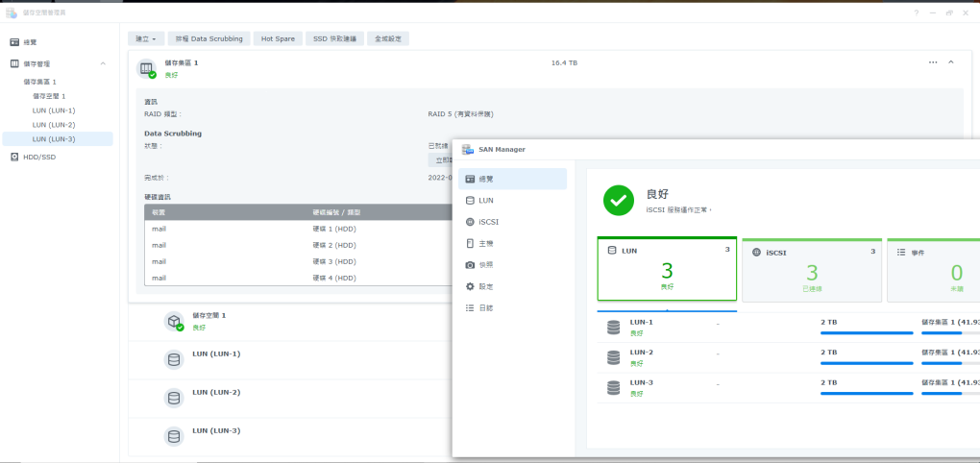The width and height of the screenshot is (980, 463).
Task: Click the SSD 快取建議 button
Action: pyautogui.click(x=334, y=38)
